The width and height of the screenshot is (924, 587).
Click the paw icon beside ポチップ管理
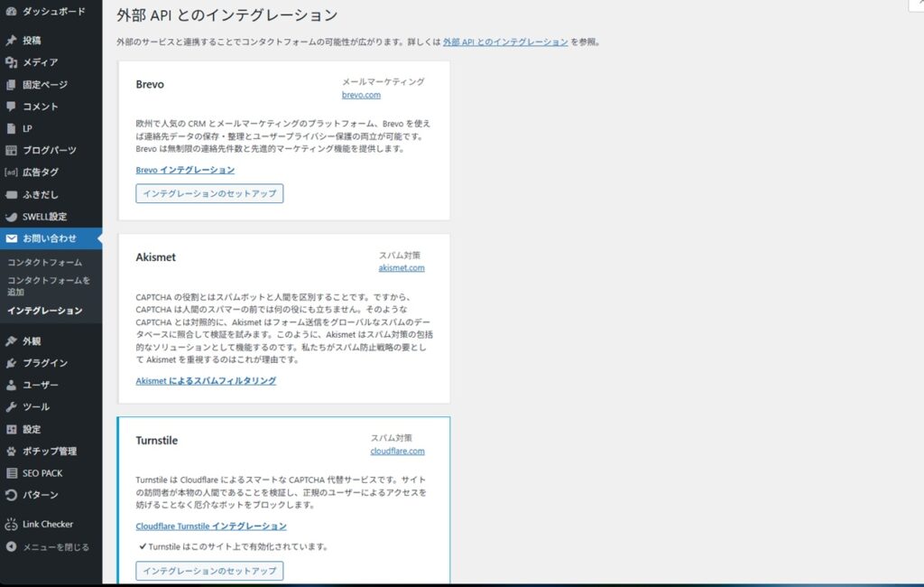coord(11,451)
